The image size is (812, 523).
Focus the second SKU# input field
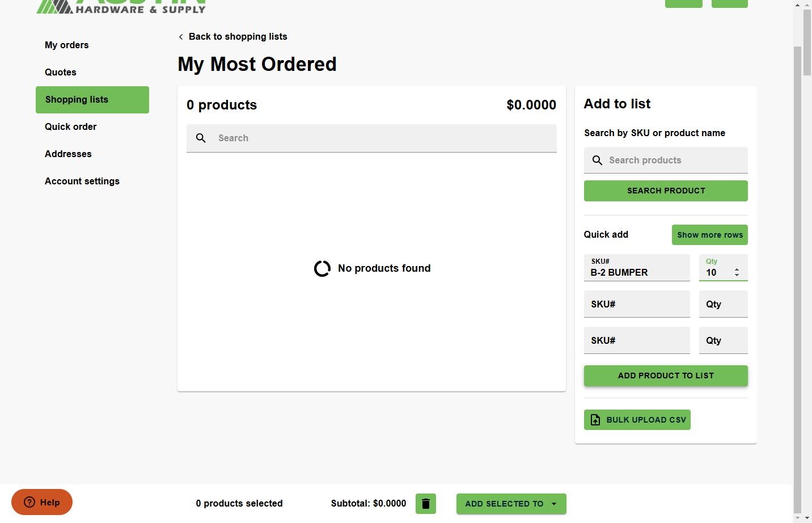[x=637, y=304]
